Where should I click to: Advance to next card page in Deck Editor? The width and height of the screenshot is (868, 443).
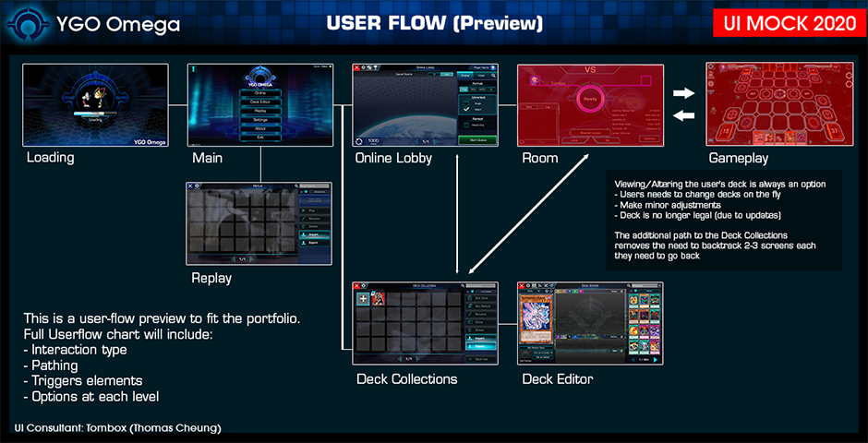click(x=656, y=360)
